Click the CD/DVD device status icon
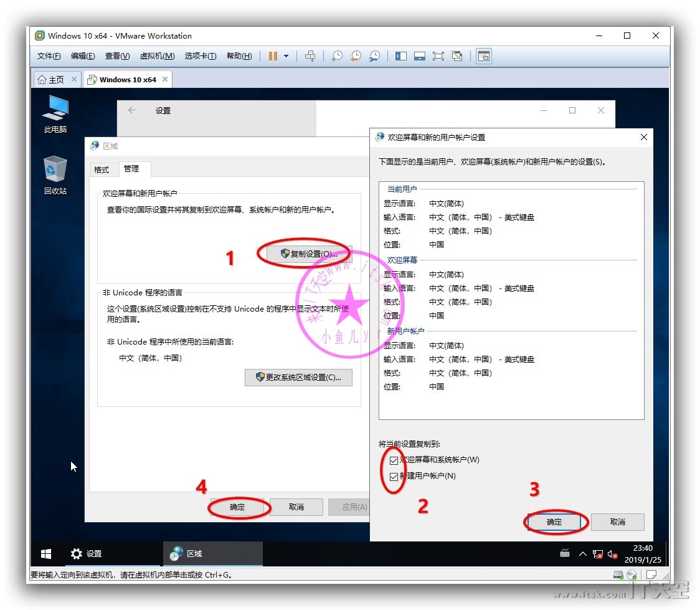This screenshot has width=700, height=610. pyautogui.click(x=631, y=574)
